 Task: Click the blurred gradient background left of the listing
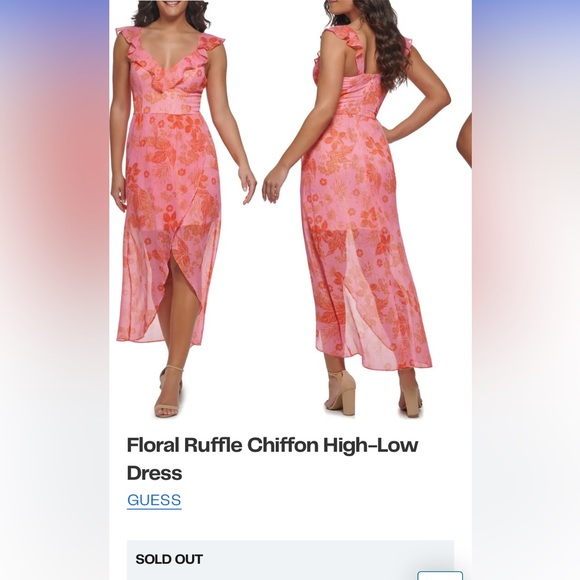[x=54, y=290]
